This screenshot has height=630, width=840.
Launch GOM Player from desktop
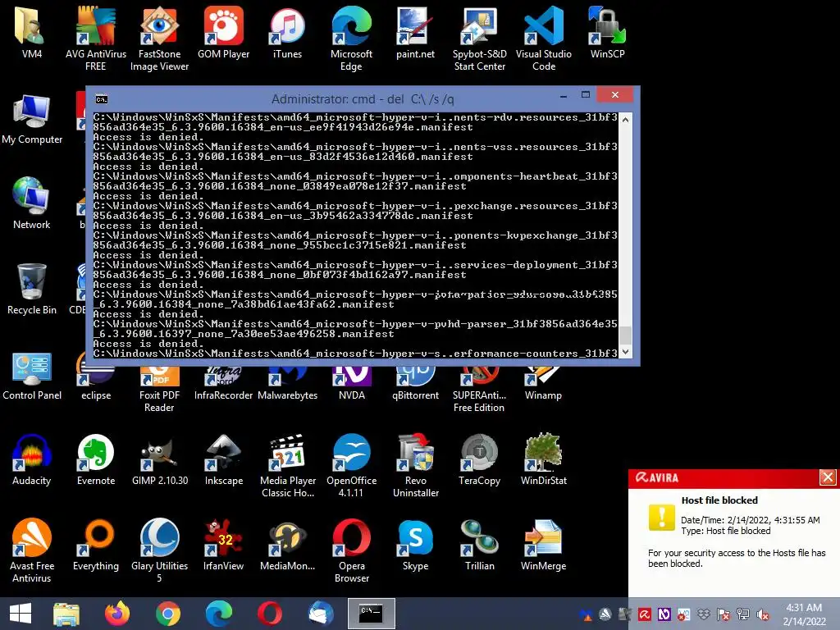coord(223,32)
